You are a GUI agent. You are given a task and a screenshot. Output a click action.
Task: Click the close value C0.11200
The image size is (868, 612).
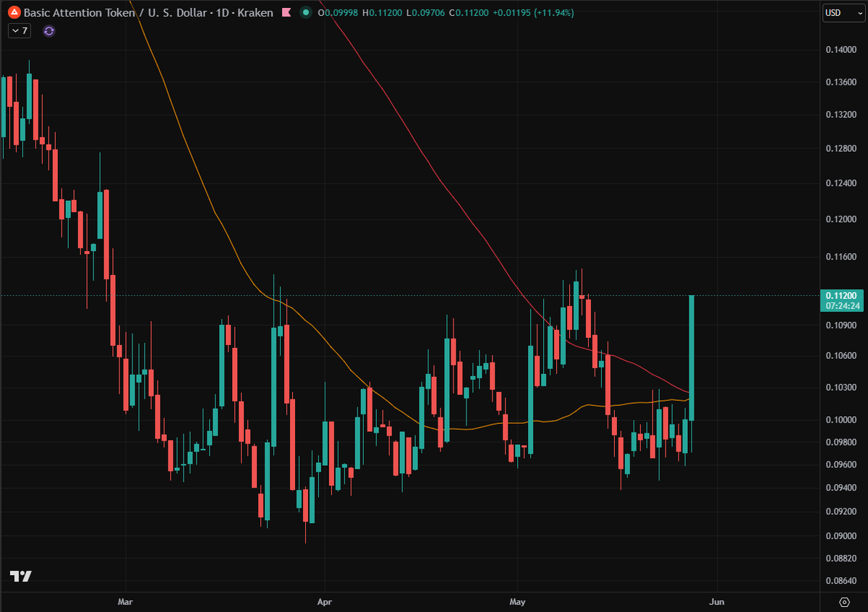click(x=467, y=12)
